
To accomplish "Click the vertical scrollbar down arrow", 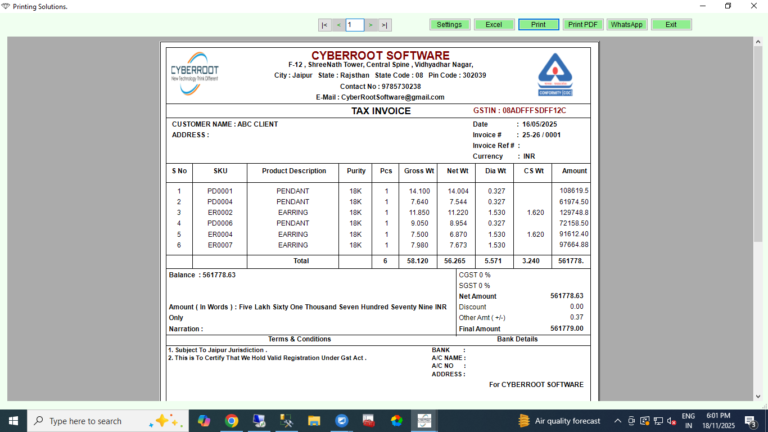I will 758,396.
